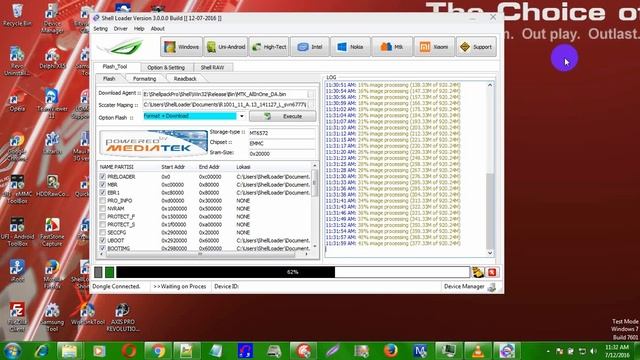This screenshot has width=640, height=360.
Task: Open the Support toolbar button
Action: click(476, 47)
